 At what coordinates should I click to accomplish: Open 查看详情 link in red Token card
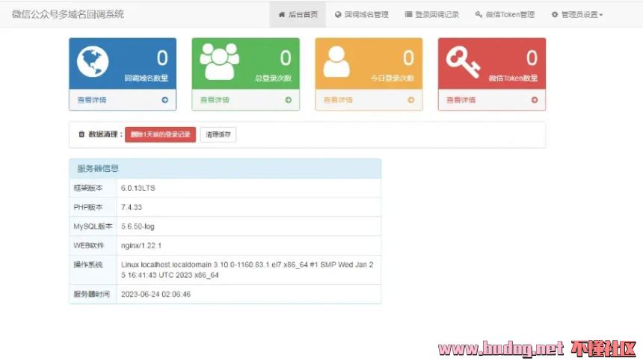coord(461,99)
